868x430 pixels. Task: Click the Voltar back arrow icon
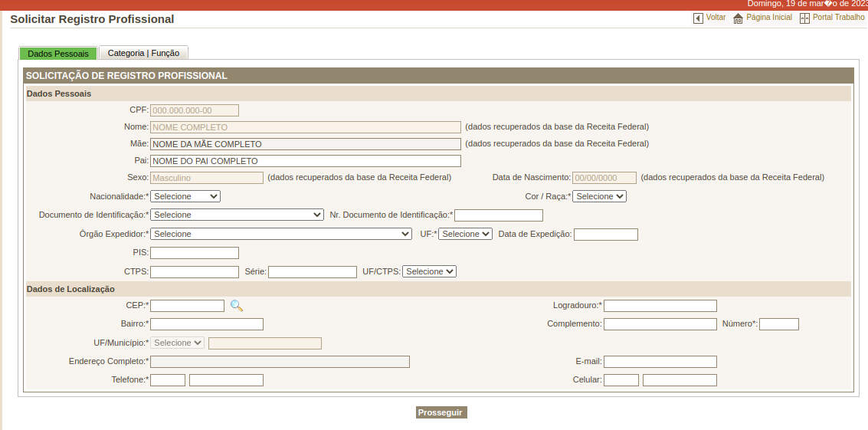[698, 18]
